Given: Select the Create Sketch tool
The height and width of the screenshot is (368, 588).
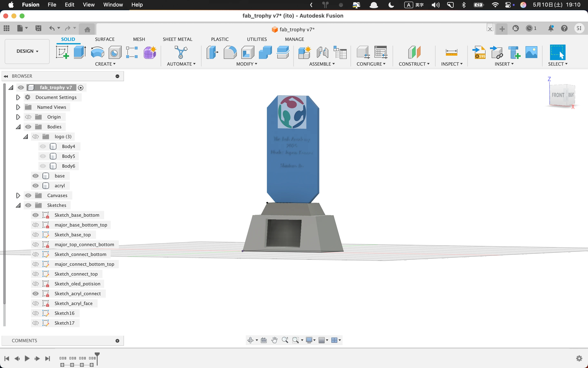Looking at the screenshot, I should (62, 52).
